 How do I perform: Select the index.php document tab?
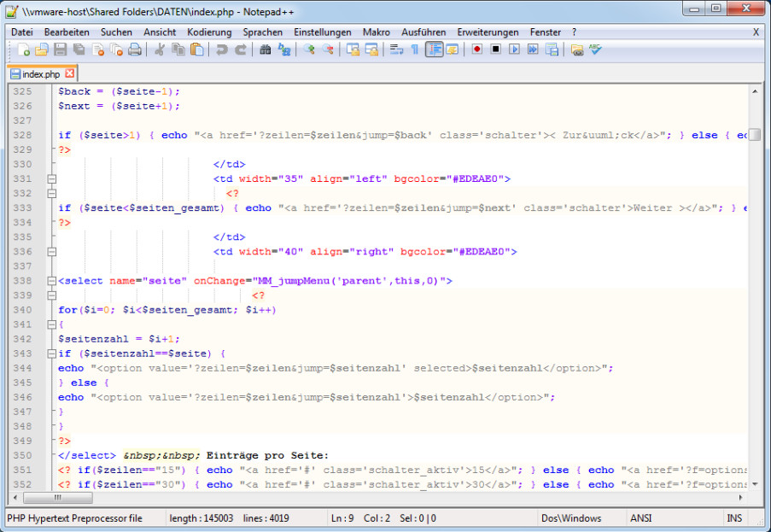(x=42, y=73)
